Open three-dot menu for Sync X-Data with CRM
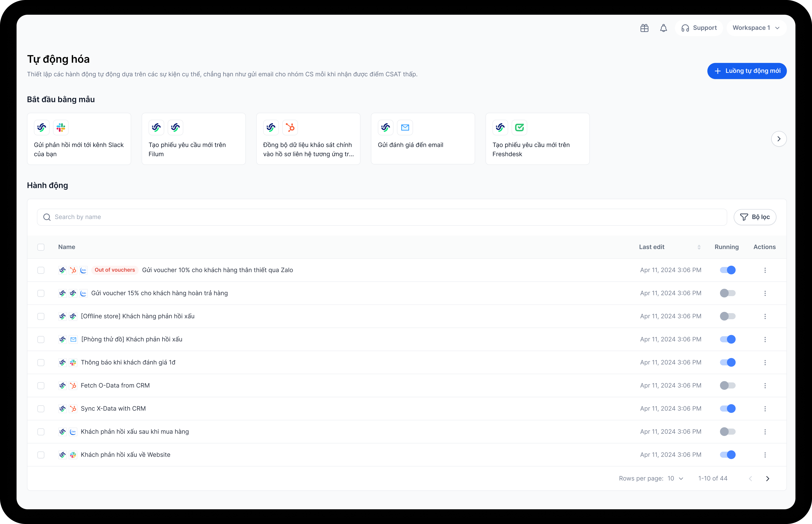 (x=765, y=409)
